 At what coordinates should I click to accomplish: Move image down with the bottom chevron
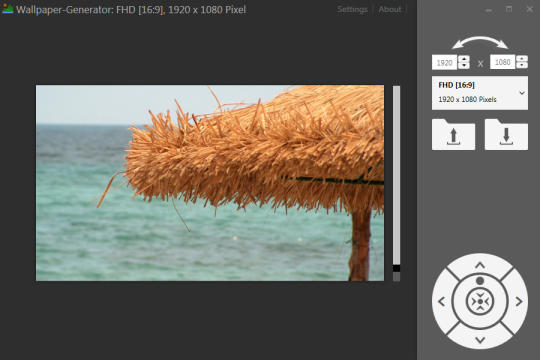point(480,340)
